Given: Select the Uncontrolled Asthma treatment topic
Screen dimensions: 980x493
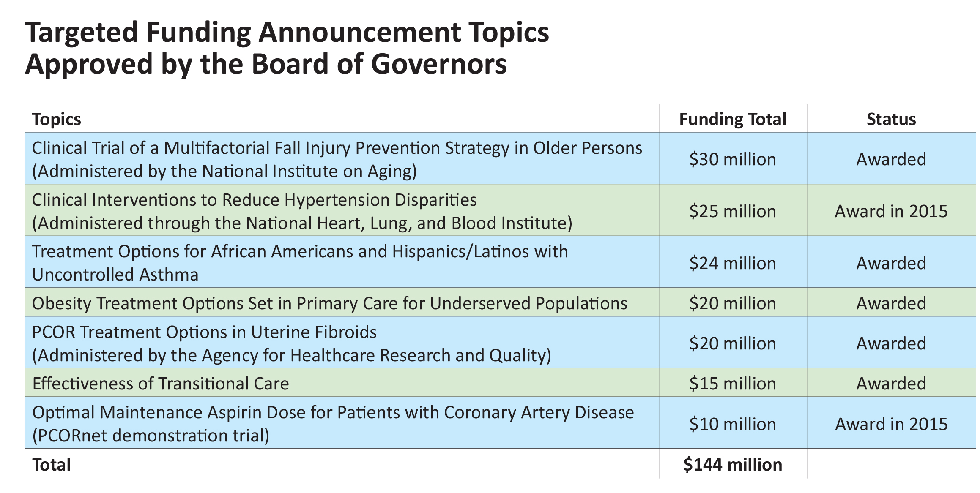Looking at the screenshot, I should pos(300,263).
